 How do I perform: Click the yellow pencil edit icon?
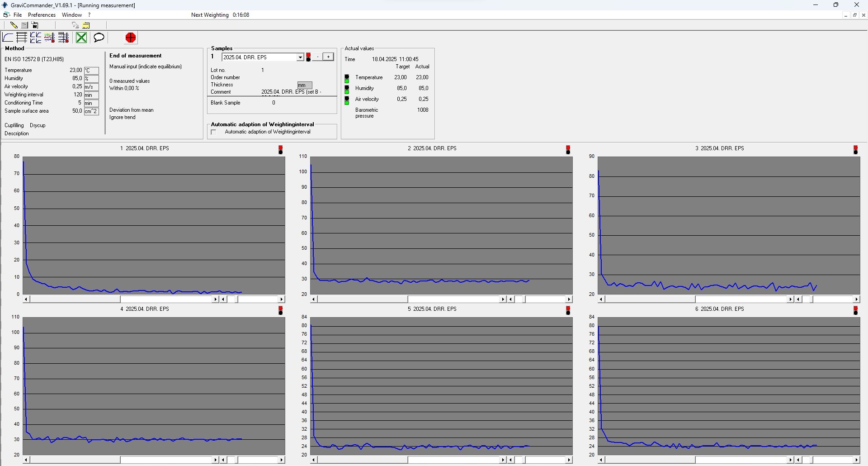point(14,25)
